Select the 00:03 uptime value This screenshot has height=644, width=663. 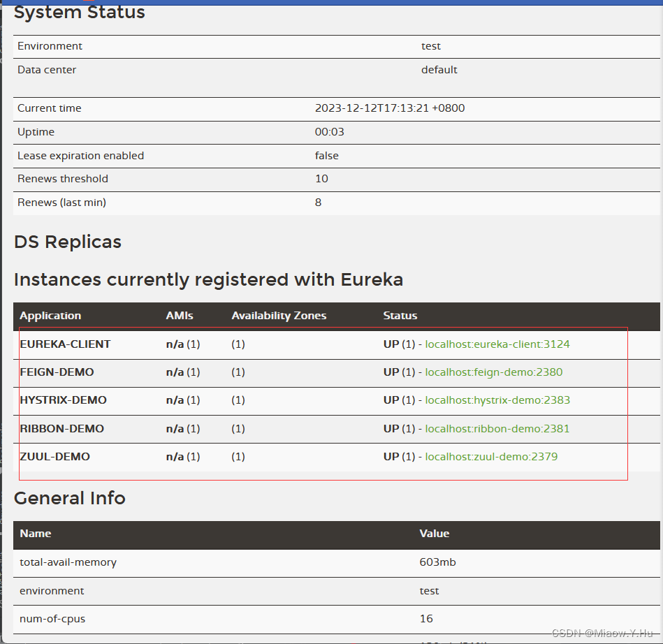[x=329, y=132]
